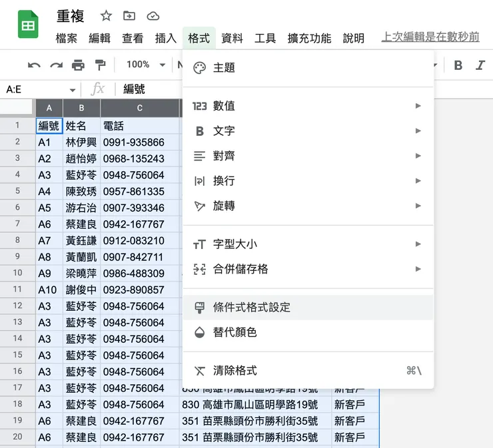The image size is (493, 448).
Task: Click the document title 重複
Action: pyautogui.click(x=71, y=16)
